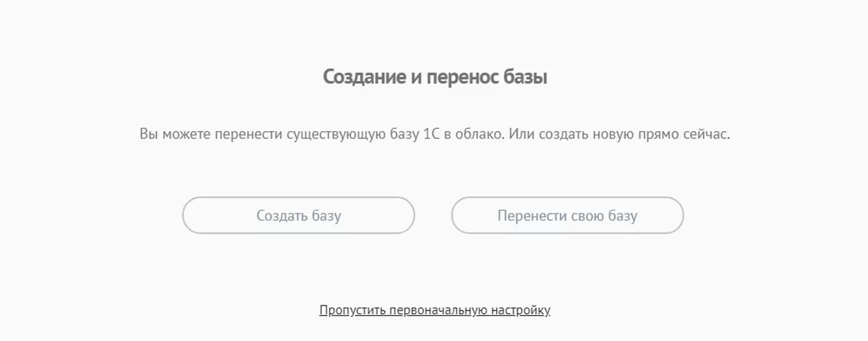
Task: Click the heading "Создание и перенос базы"
Action: [x=435, y=77]
